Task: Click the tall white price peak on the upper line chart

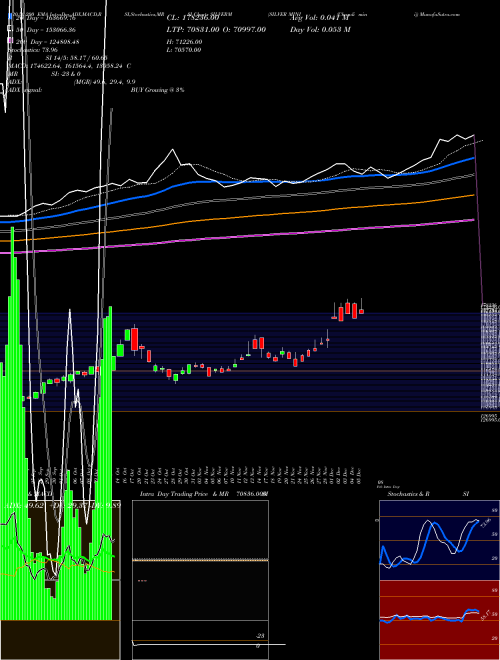Action: [173, 150]
